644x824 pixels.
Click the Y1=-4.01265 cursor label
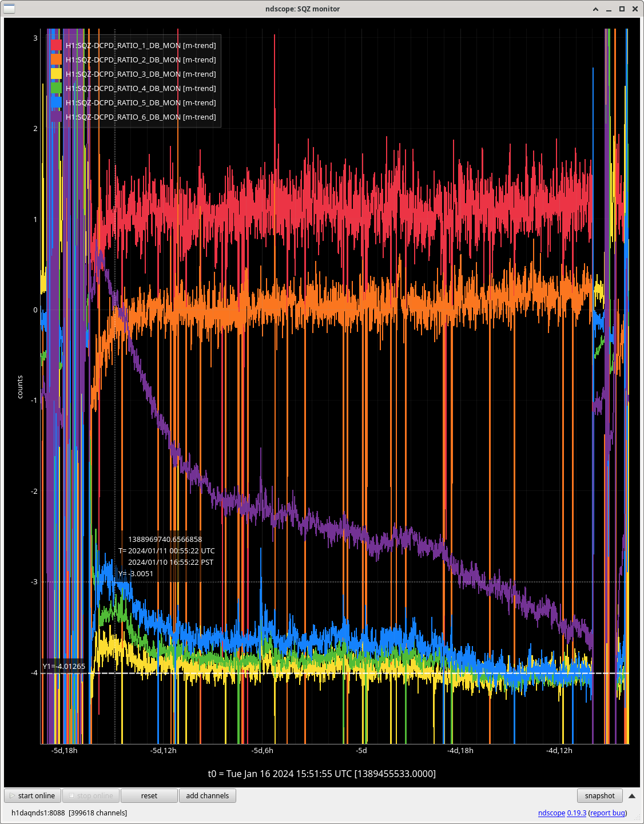(x=64, y=666)
